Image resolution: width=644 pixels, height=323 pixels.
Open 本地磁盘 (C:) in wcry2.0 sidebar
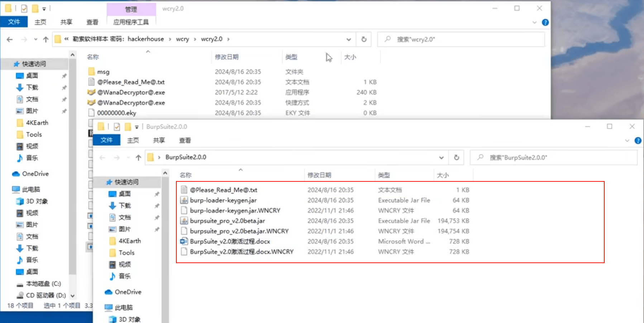[43, 284]
